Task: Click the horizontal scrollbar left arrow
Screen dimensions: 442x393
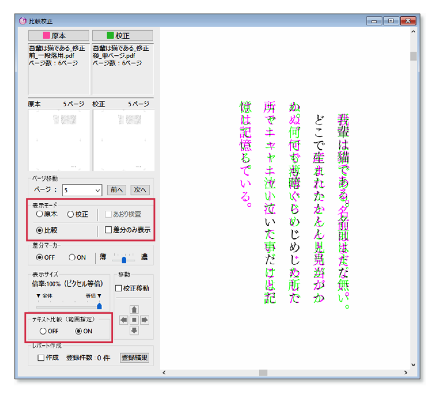Action: click(164, 372)
